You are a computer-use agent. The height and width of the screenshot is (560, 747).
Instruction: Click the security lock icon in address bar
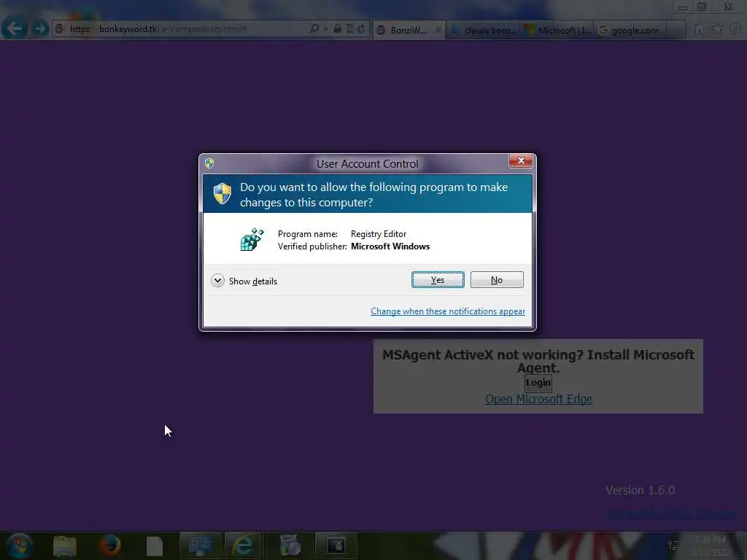[337, 28]
